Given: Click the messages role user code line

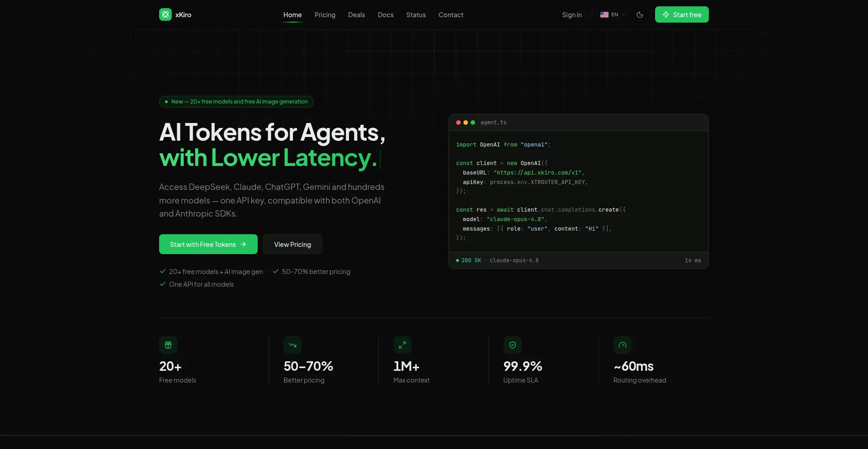Looking at the screenshot, I should pyautogui.click(x=537, y=229).
